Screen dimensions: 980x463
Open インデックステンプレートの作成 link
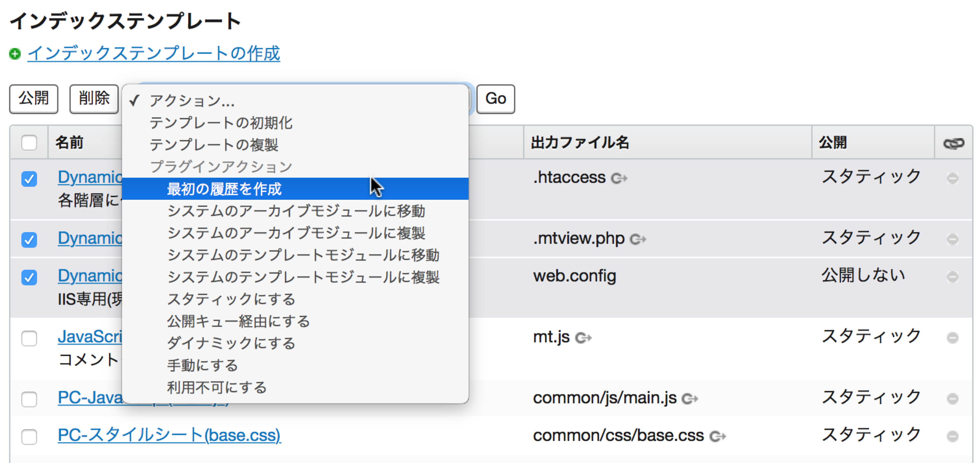click(154, 53)
